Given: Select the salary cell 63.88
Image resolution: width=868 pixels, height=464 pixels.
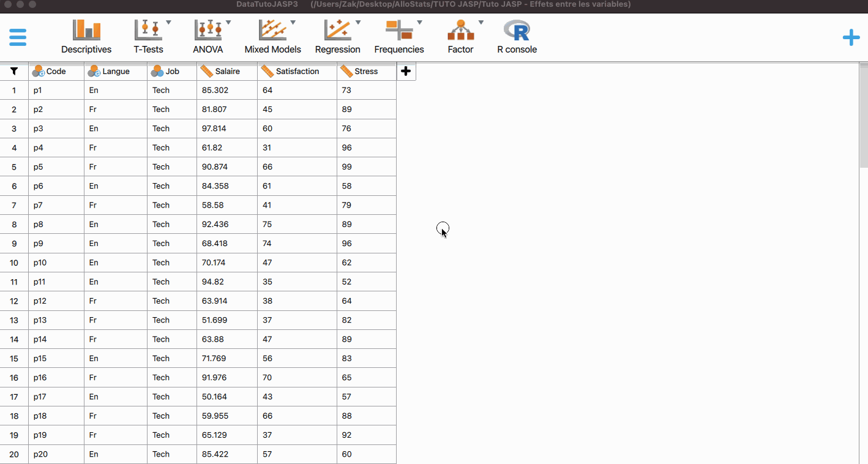Looking at the screenshot, I should pos(227,339).
